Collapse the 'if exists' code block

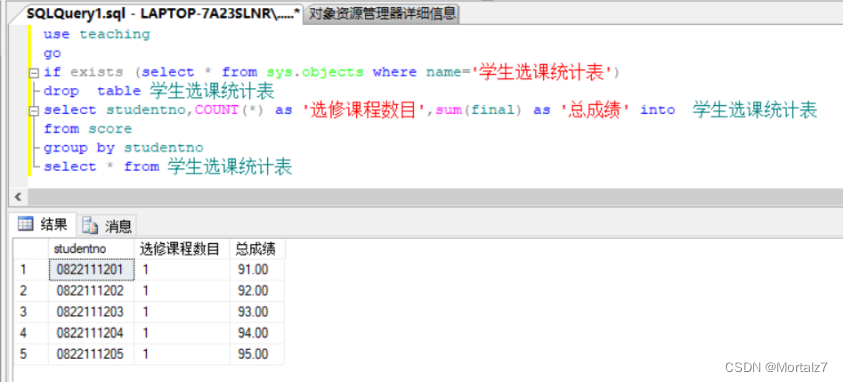(34, 73)
